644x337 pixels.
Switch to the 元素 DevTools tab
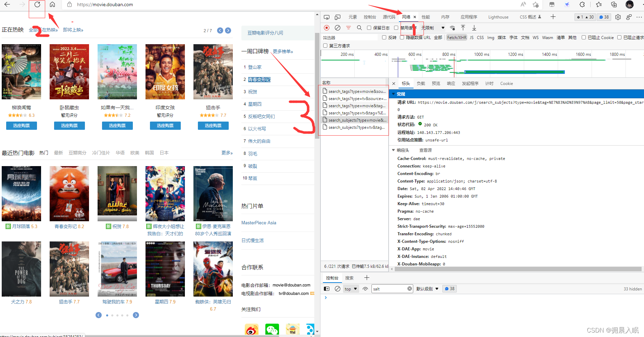[x=353, y=17]
